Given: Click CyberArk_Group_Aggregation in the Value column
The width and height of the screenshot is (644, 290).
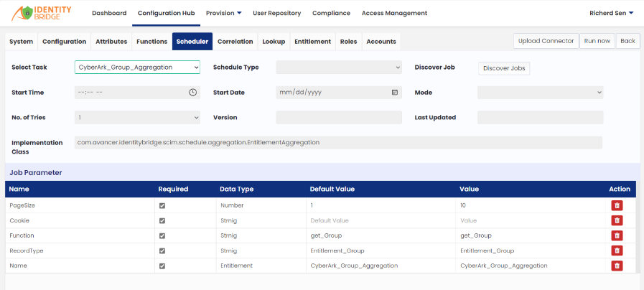Looking at the screenshot, I should click(x=504, y=266).
